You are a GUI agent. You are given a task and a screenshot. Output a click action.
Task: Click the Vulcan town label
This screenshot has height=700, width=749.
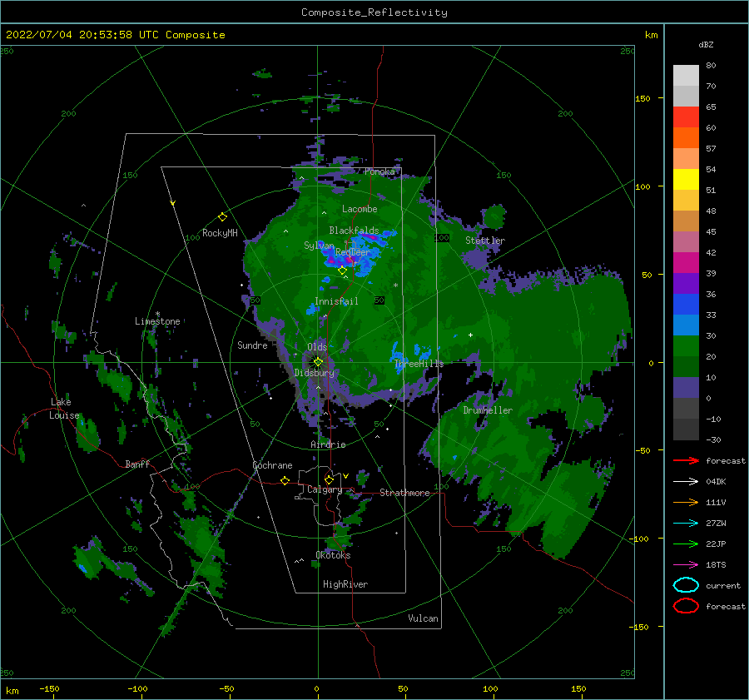tap(423, 618)
